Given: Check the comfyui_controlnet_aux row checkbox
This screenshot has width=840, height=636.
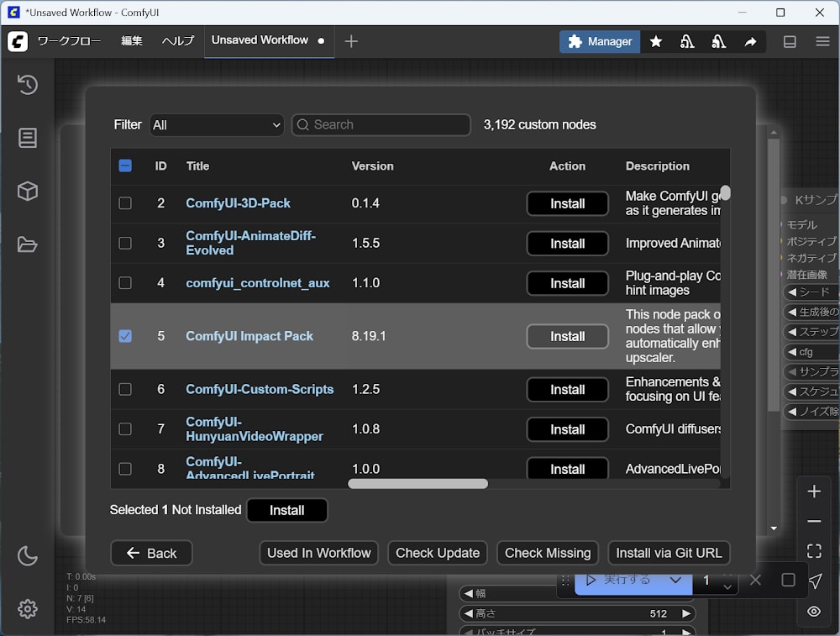Looking at the screenshot, I should pos(125,282).
